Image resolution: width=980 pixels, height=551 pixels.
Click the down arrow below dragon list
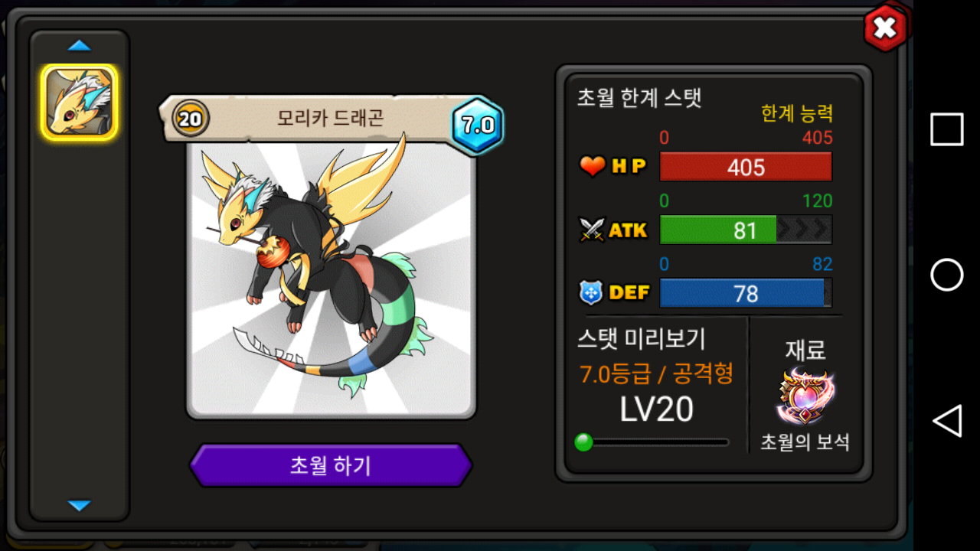click(x=79, y=505)
